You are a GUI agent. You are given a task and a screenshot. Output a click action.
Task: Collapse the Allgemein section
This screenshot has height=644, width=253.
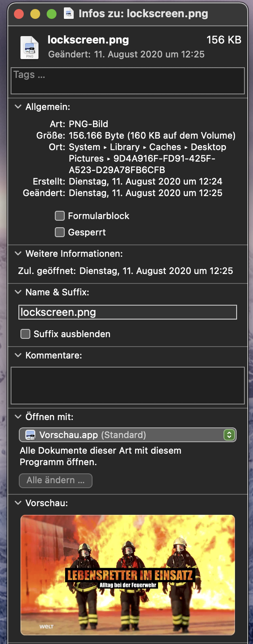pyautogui.click(x=18, y=107)
